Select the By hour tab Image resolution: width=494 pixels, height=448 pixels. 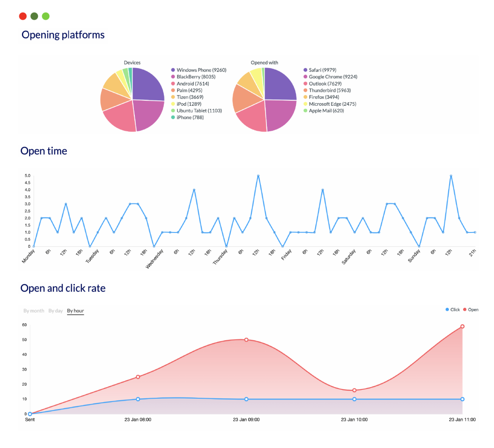tap(75, 311)
